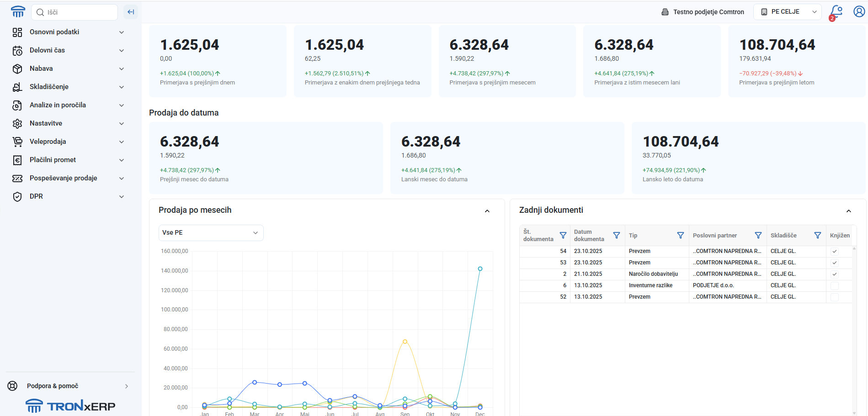Check Knjižen box for document 52
This screenshot has width=868, height=416.
coord(834,297)
